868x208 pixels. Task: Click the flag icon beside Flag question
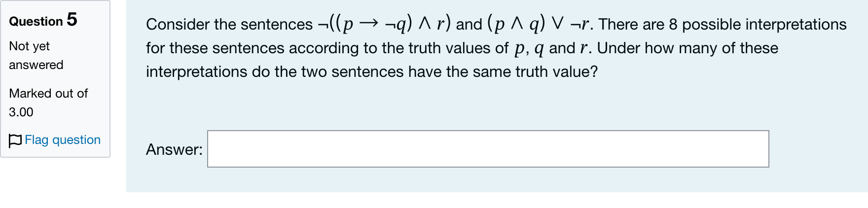15,140
